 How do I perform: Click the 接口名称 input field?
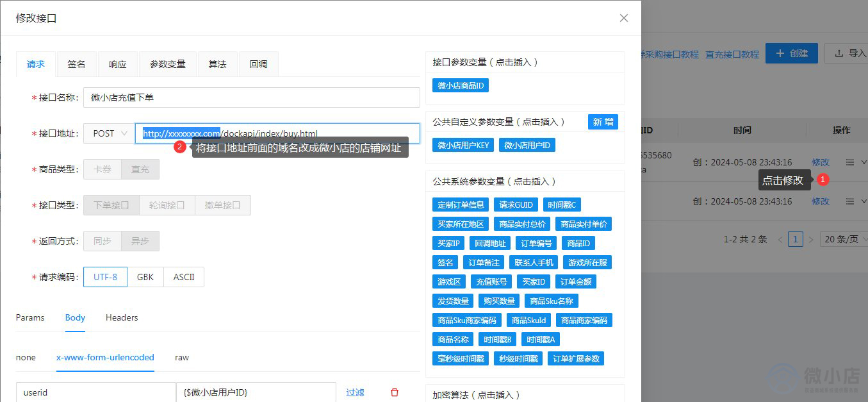[252, 97]
